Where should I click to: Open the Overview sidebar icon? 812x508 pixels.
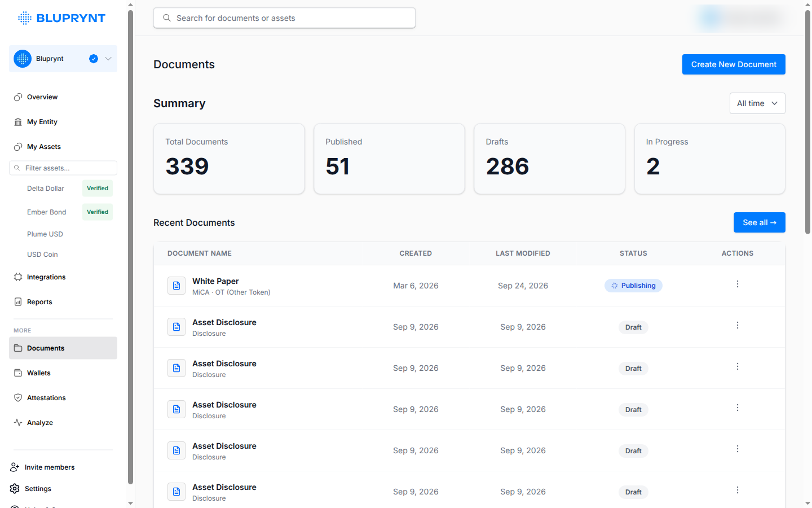18,97
